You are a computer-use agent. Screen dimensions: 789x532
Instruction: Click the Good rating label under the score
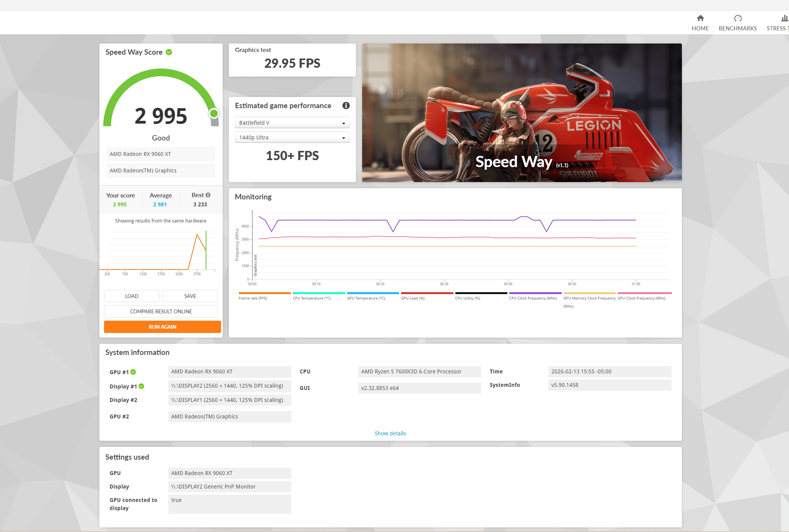[161, 138]
